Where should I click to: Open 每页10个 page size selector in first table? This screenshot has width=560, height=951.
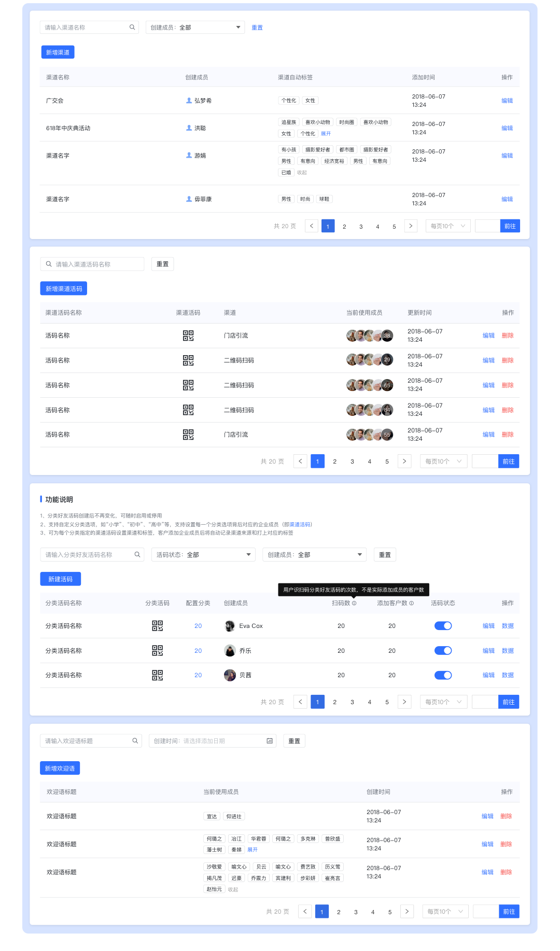tap(448, 226)
